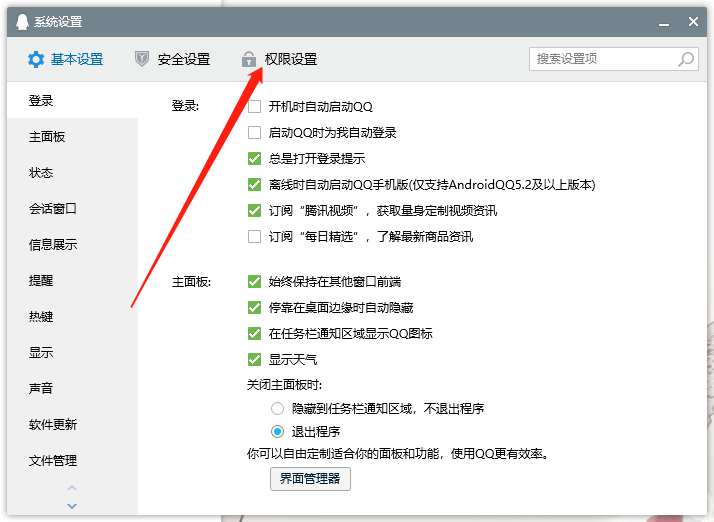Open 声音 settings in sidebar
714x522 pixels.
pyautogui.click(x=72, y=389)
